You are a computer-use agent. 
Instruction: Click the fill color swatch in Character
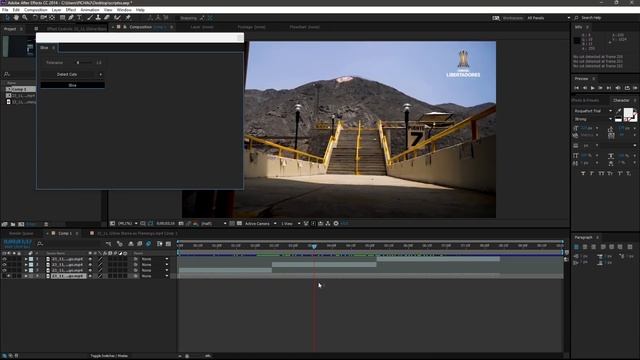(628, 112)
